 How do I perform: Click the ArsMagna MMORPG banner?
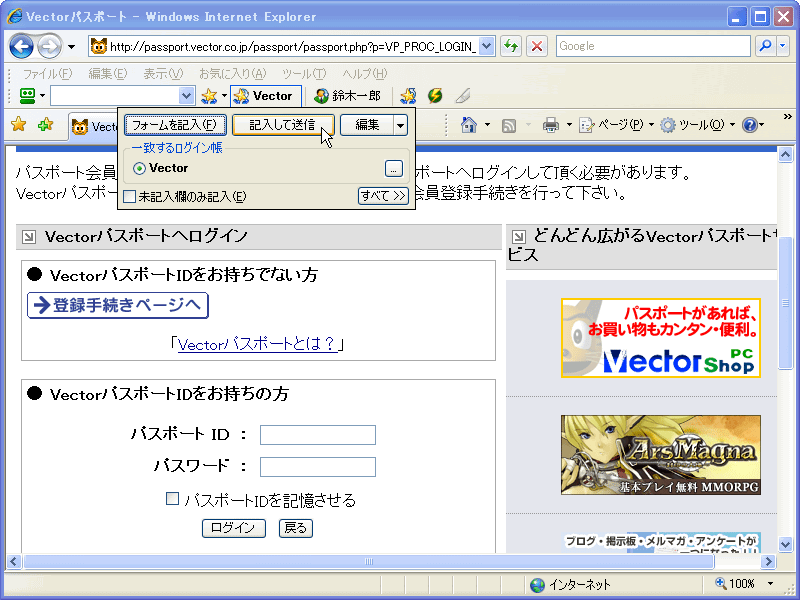(x=661, y=455)
